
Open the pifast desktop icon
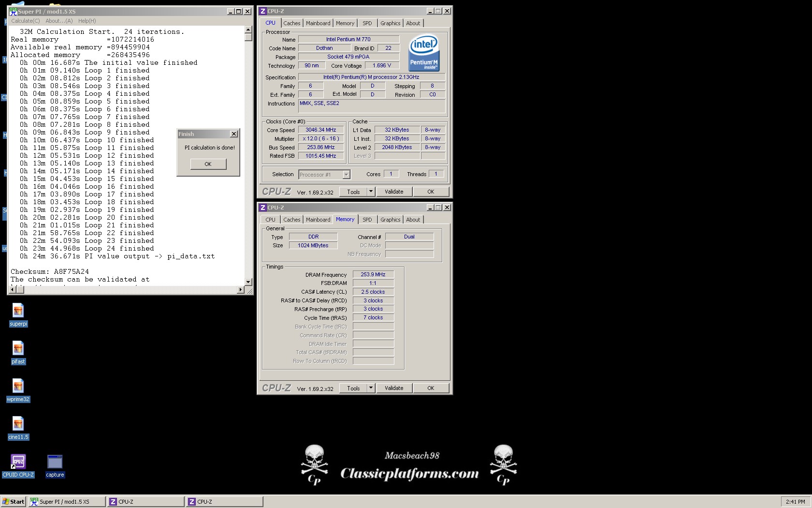[18, 352]
